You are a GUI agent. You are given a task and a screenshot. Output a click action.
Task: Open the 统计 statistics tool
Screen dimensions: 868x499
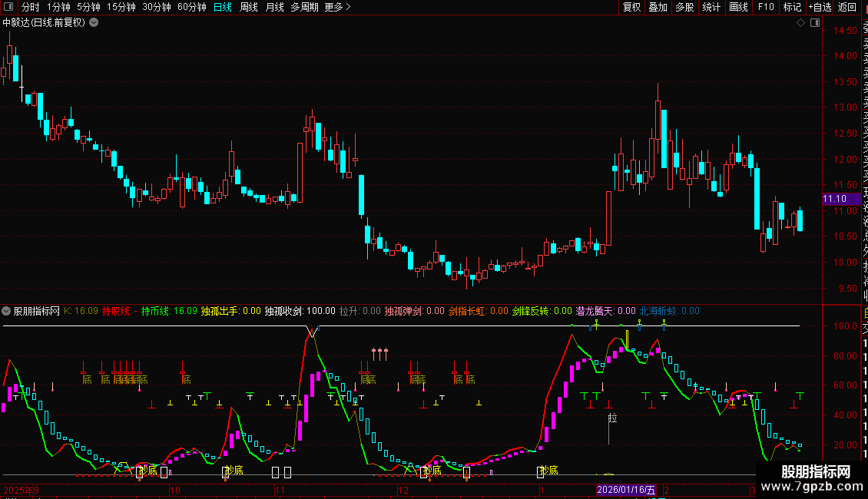711,8
